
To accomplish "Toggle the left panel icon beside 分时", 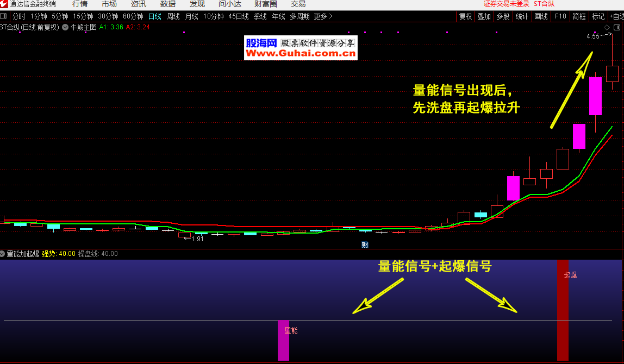I will coord(4,16).
